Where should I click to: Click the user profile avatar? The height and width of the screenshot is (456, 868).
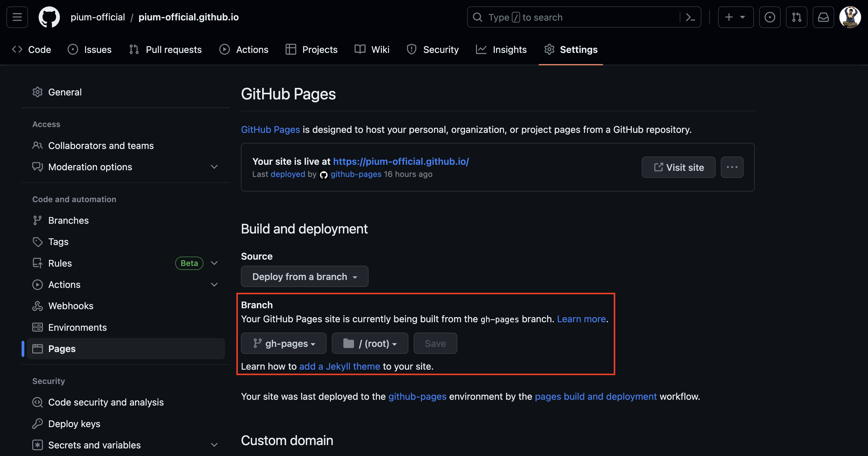coord(850,17)
